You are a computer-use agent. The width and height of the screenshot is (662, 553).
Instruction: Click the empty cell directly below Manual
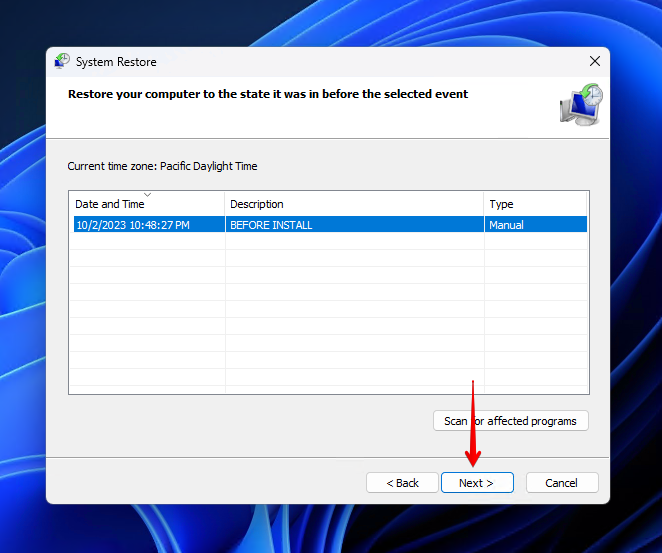[536, 242]
